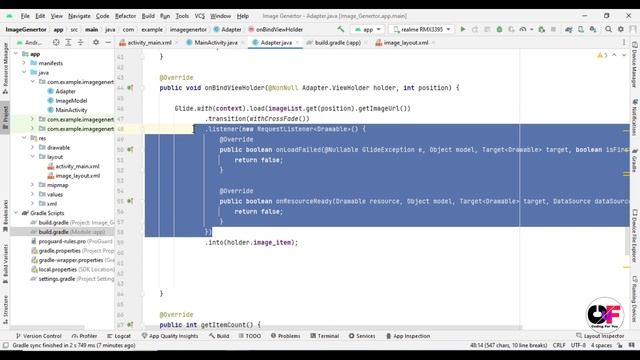Image resolution: width=640 pixels, height=360 pixels.
Task: Open the Version Control panel
Action: tap(38, 336)
